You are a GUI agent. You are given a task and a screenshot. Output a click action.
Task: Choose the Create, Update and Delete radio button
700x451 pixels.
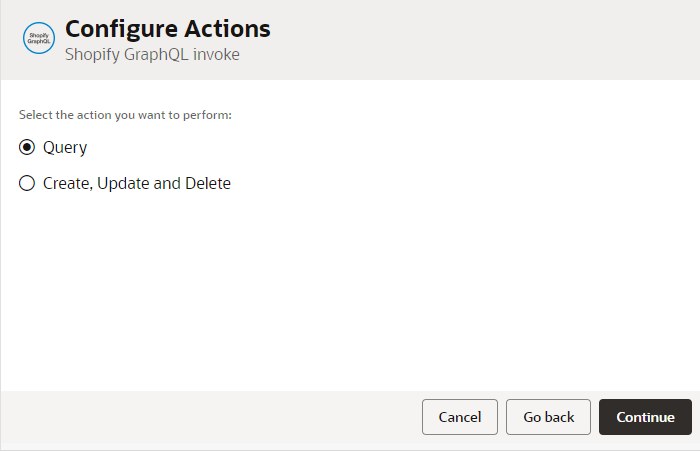click(27, 183)
